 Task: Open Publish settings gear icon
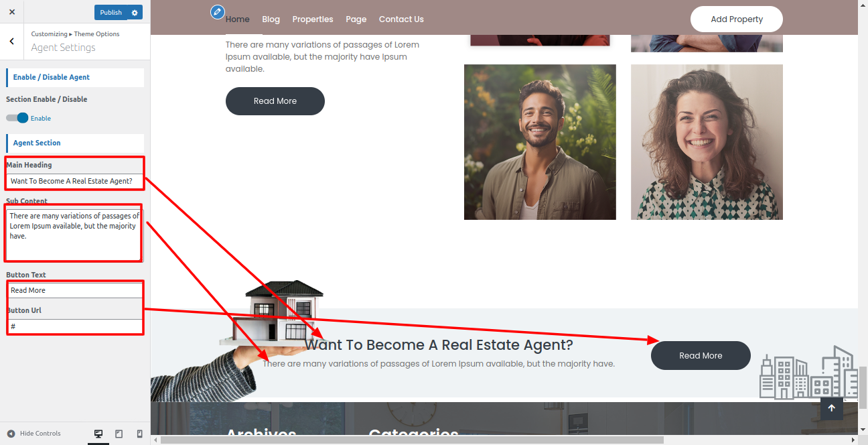click(x=135, y=12)
